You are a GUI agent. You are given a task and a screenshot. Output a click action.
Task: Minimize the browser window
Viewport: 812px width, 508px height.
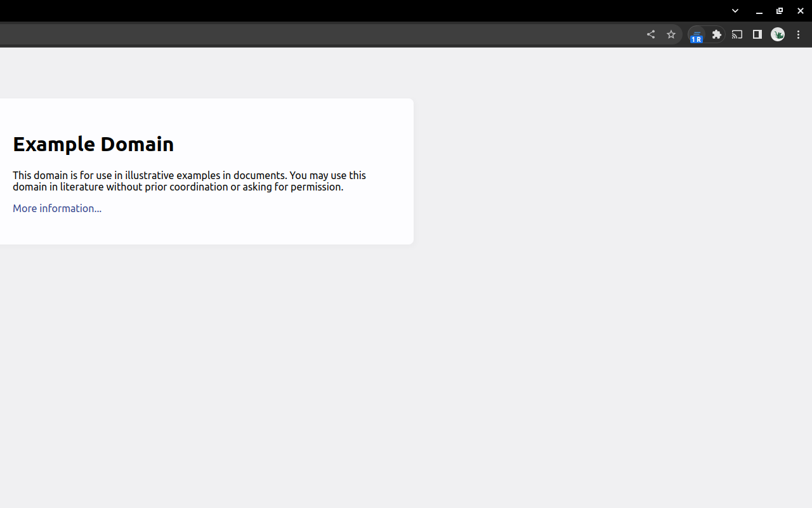click(759, 11)
